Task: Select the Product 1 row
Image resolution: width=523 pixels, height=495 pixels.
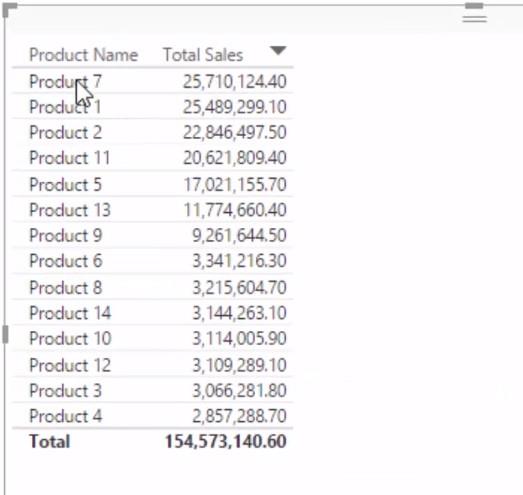Action: [x=152, y=107]
